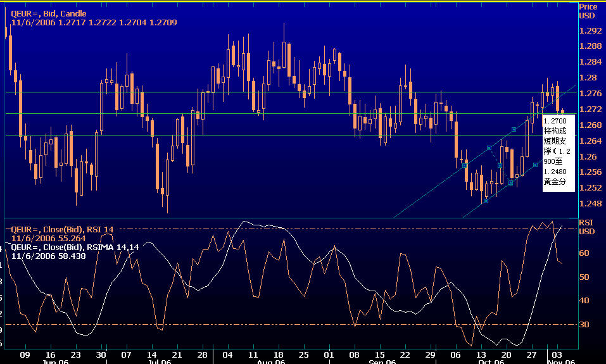The width and height of the screenshot is (606, 364).
Task: Click the date axis label 08
Action: coord(355,355)
